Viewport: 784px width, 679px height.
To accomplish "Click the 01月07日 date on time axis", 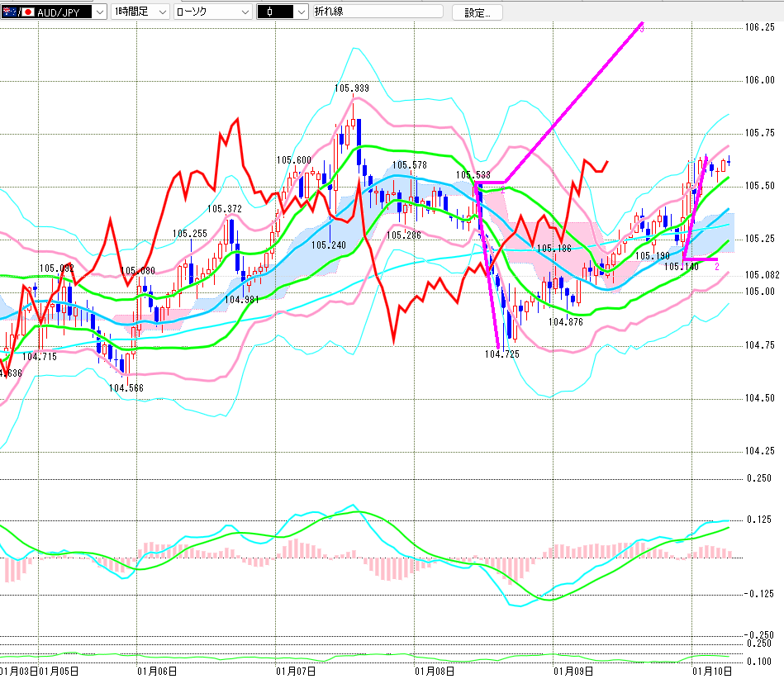I will [295, 671].
